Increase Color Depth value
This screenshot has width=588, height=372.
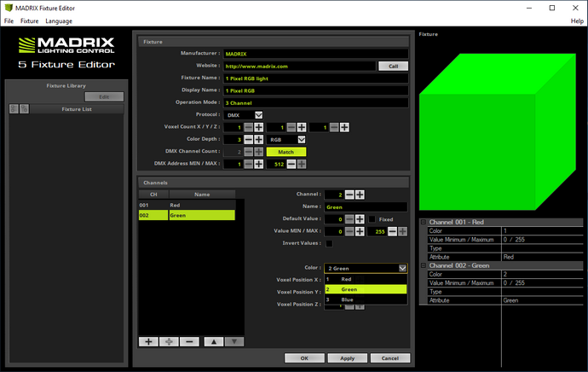click(x=259, y=140)
